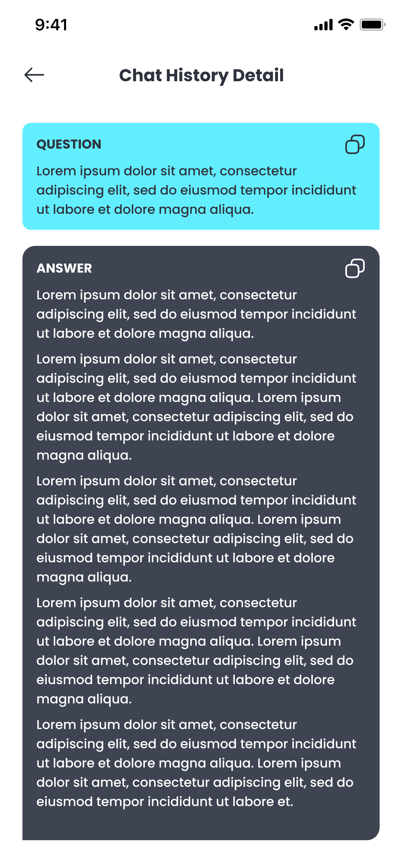Tap white space below the Answer card
The height and width of the screenshot is (868, 401).
tap(201, 855)
